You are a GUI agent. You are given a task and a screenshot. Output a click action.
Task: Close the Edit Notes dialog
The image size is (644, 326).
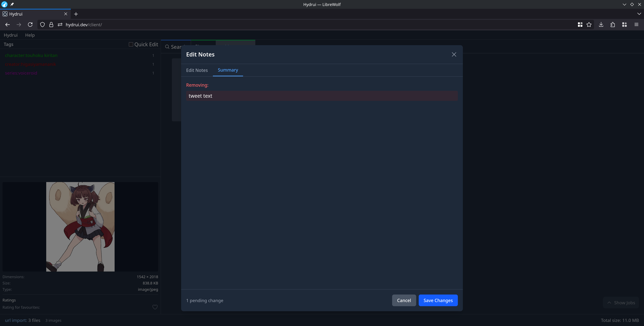pyautogui.click(x=454, y=55)
